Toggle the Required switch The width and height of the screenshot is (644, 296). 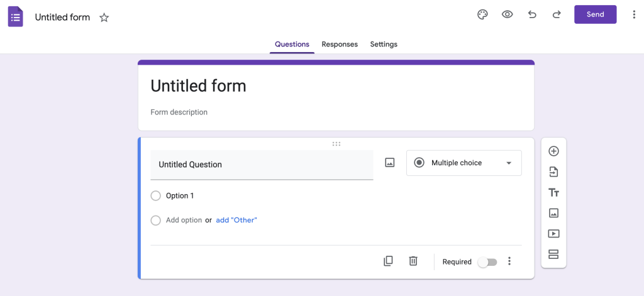487,262
